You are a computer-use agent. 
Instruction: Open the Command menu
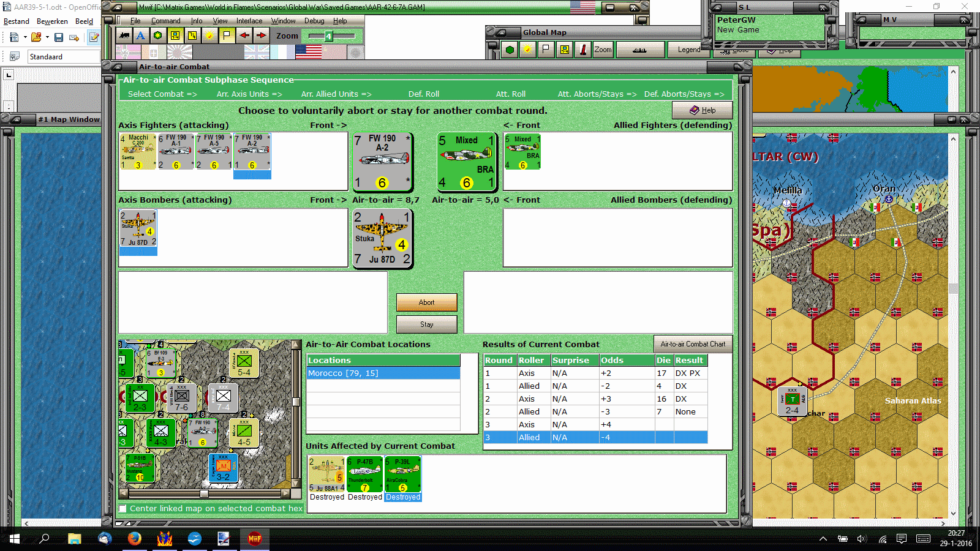point(165,21)
